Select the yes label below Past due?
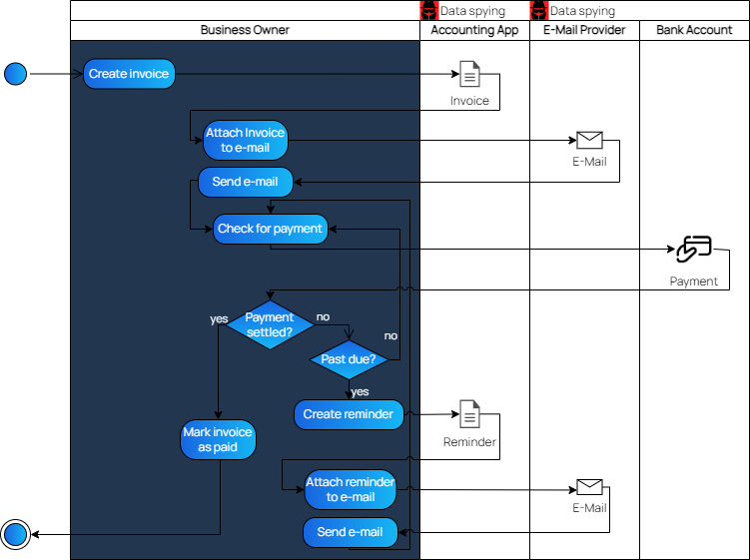This screenshot has width=750, height=560. point(360,392)
